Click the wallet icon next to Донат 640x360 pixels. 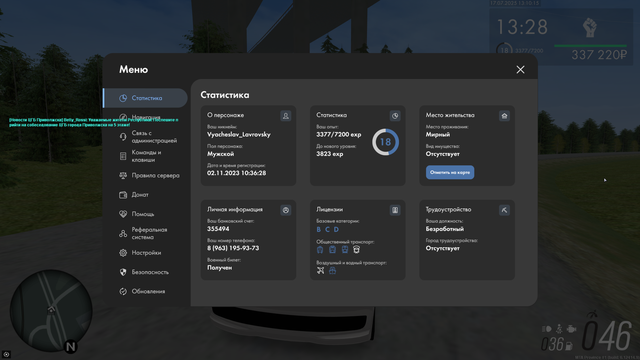tap(123, 195)
